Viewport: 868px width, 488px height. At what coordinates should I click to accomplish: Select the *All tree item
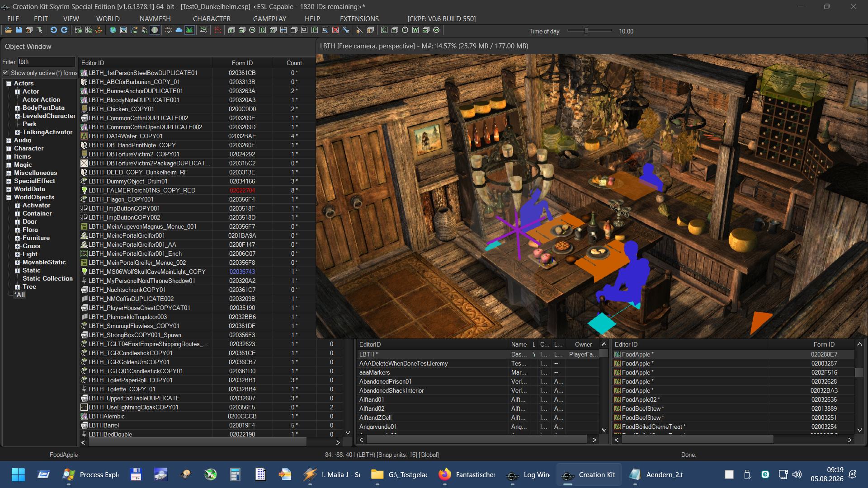19,295
